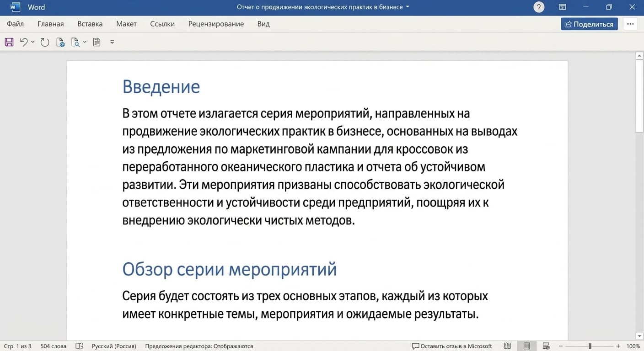The image size is (644, 351).
Task: Click the vertical scrollbar down arrow
Action: [639, 336]
